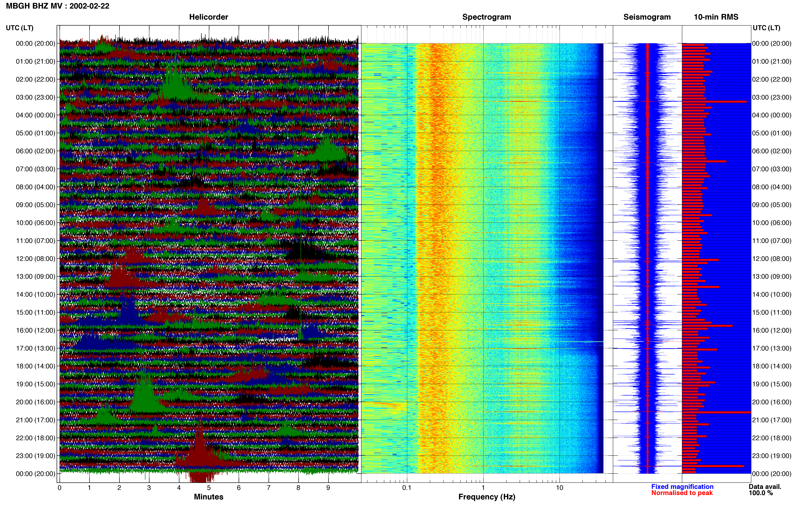This screenshot has height=508, width=812.
Task: Click the left '02:00 (22:00)' time label
Action: (36, 79)
